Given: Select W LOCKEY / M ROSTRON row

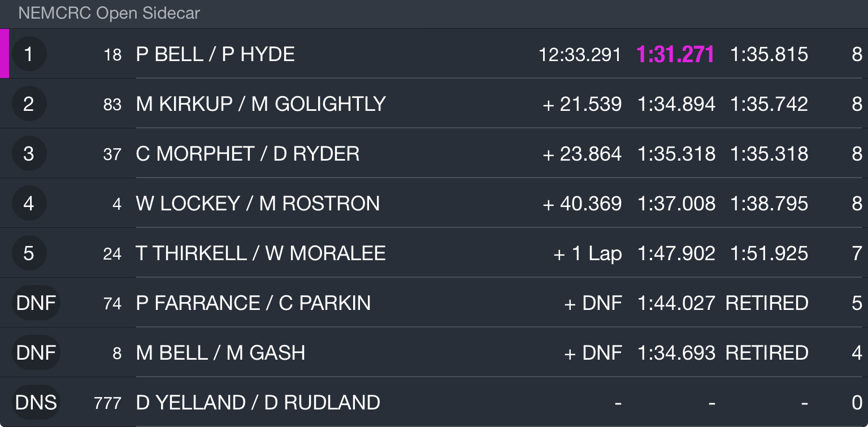Looking at the screenshot, I should click(434, 204).
